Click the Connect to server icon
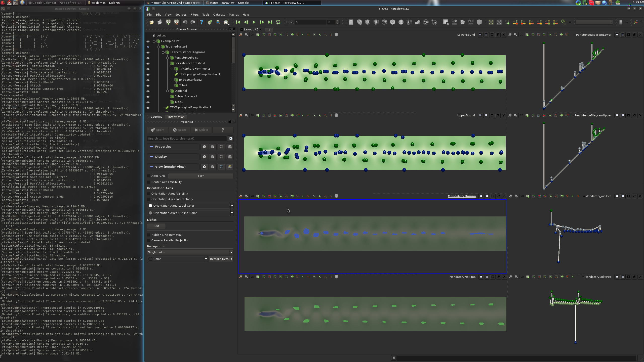644x362 pixels. [168, 22]
